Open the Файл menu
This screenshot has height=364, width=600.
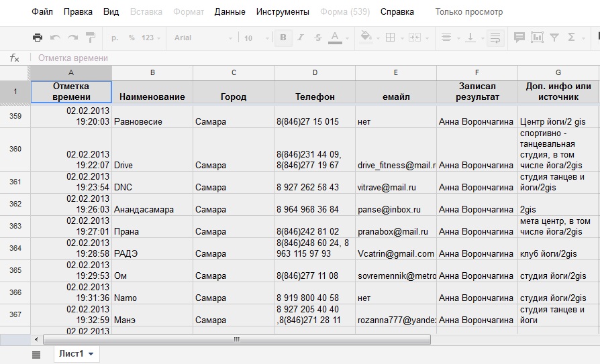point(42,12)
